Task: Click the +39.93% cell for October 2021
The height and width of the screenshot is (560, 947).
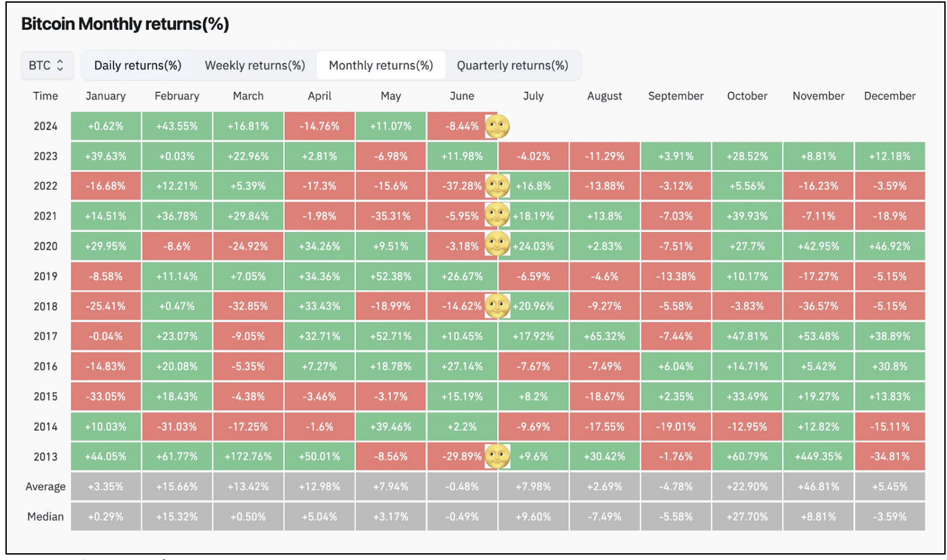Action: click(747, 216)
